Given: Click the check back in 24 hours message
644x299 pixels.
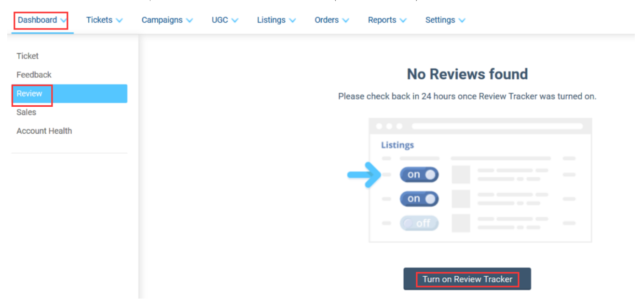Looking at the screenshot, I should coord(467,97).
